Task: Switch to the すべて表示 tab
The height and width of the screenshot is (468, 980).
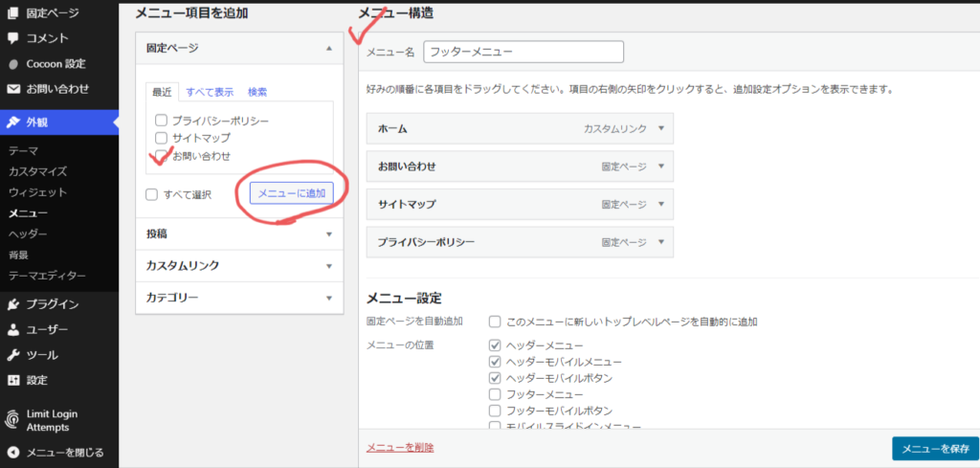Action: (x=210, y=93)
